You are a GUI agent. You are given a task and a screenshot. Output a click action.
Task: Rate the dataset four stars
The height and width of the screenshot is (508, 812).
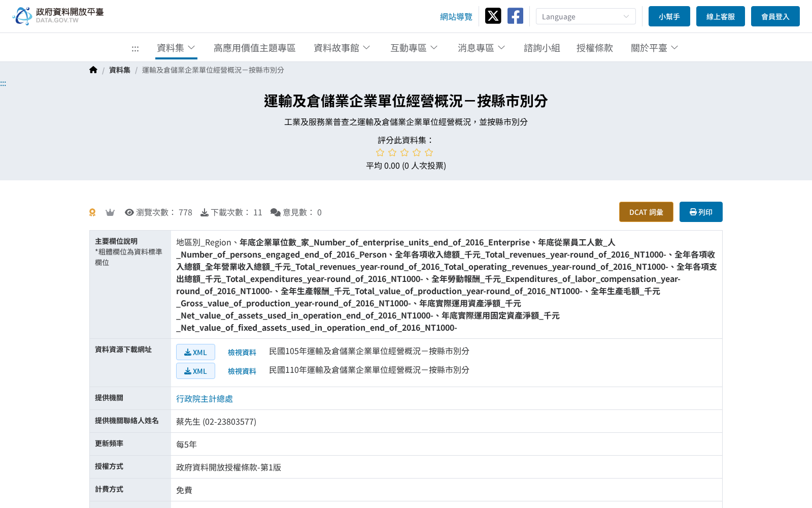[417, 152]
